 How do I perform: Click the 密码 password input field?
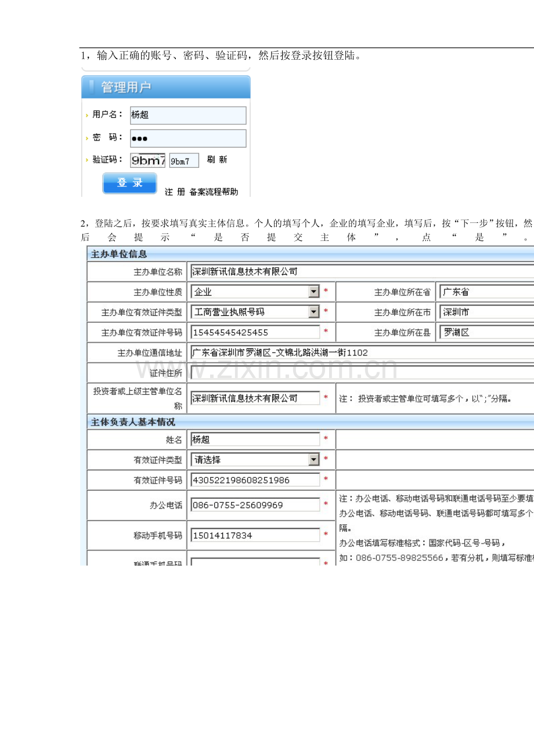[187, 138]
